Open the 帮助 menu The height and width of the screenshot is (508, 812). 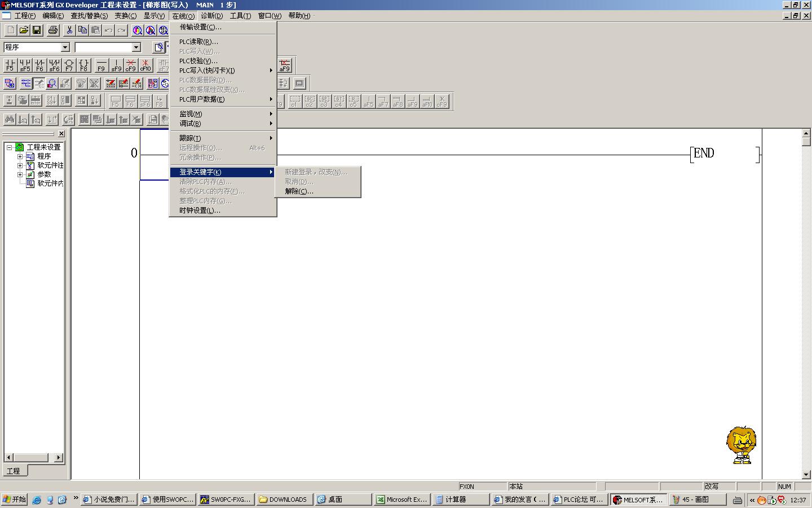point(299,16)
